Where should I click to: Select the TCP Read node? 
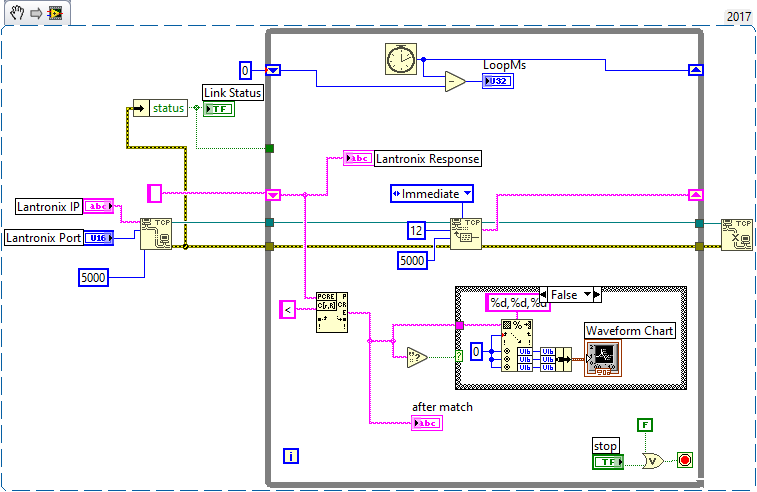(x=466, y=232)
